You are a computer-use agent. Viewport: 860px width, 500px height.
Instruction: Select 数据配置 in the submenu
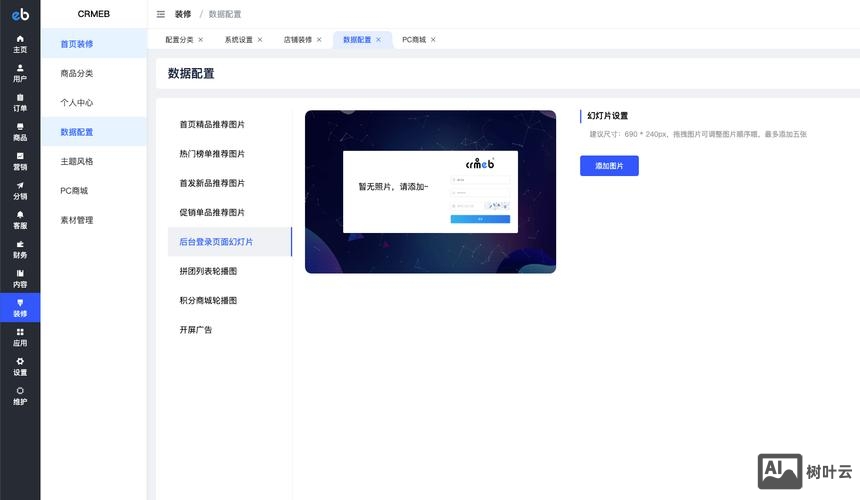[94, 132]
